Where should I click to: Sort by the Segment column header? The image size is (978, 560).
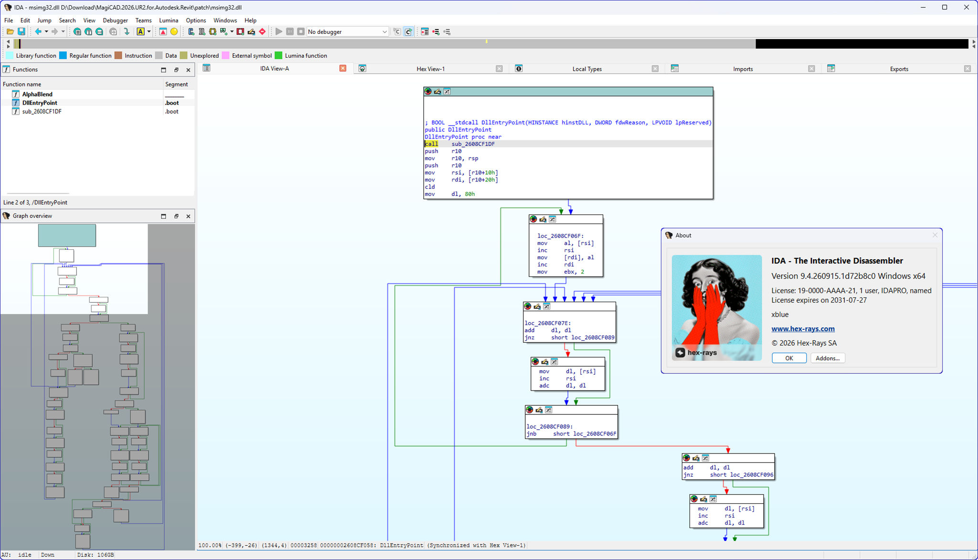click(179, 84)
